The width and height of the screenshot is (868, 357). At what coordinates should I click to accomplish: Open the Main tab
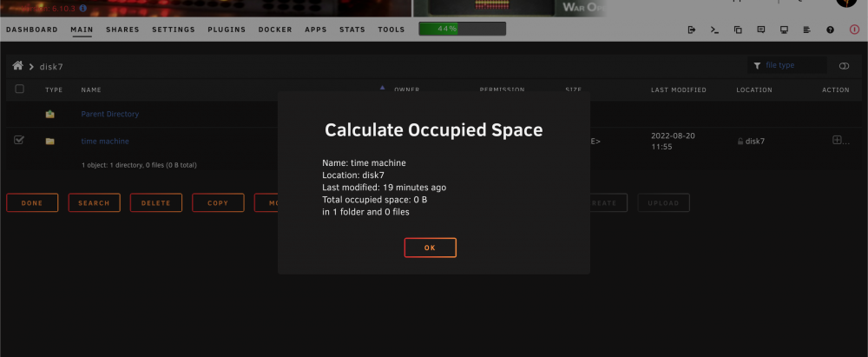82,30
